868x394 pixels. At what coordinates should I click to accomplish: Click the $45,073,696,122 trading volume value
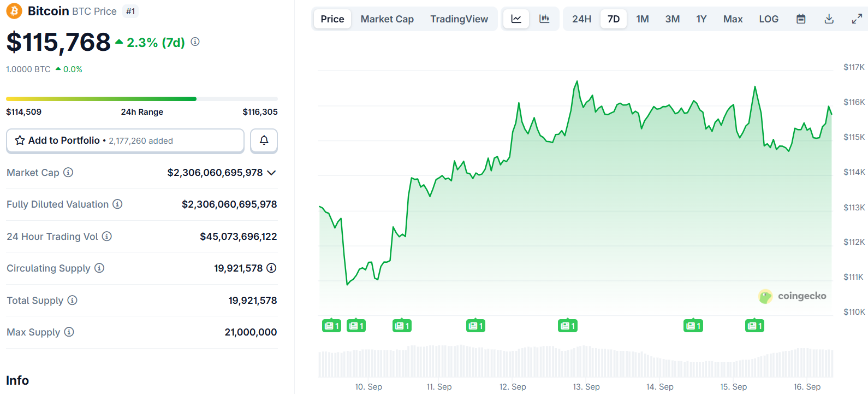tap(239, 237)
